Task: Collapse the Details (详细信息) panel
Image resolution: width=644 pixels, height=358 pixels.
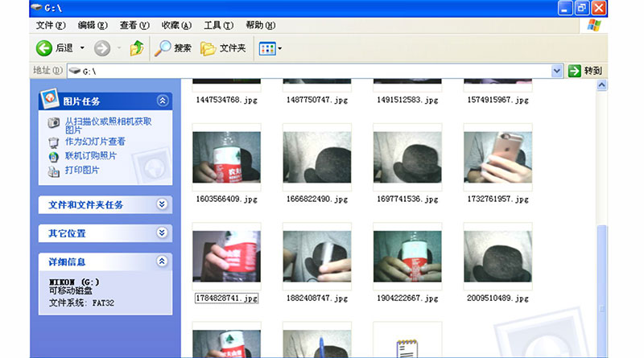Action: [163, 261]
